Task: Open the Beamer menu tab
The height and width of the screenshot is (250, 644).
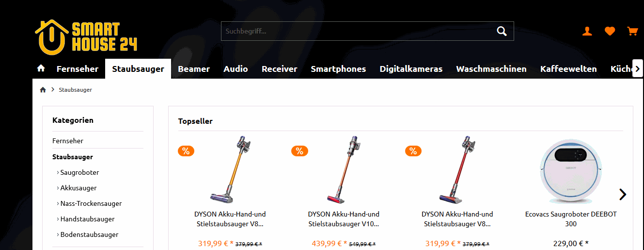Action: coord(194,69)
